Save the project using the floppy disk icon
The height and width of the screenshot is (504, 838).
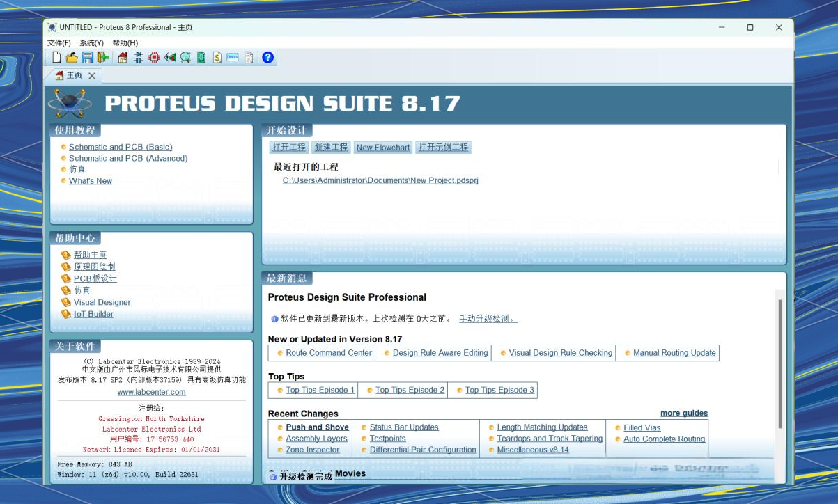tap(87, 57)
